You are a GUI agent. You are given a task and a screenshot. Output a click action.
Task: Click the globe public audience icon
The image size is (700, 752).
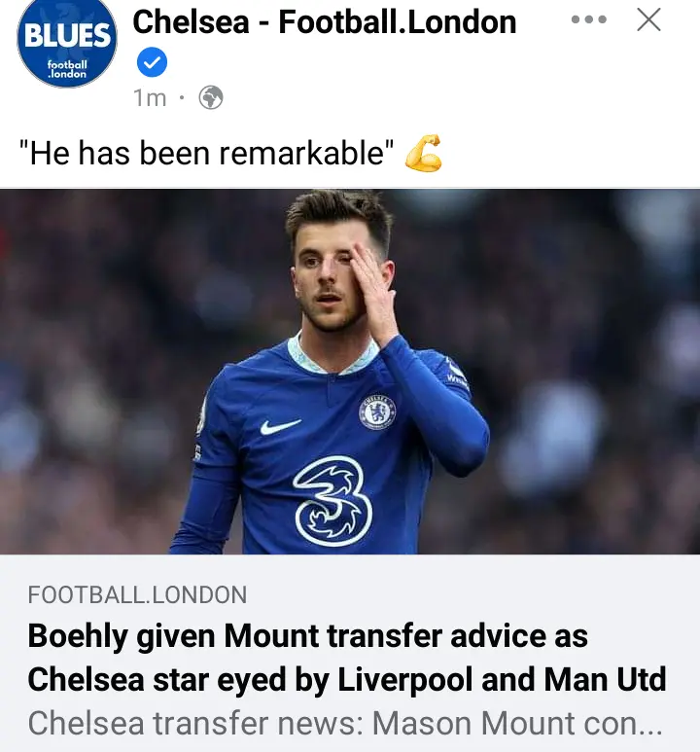[210, 97]
